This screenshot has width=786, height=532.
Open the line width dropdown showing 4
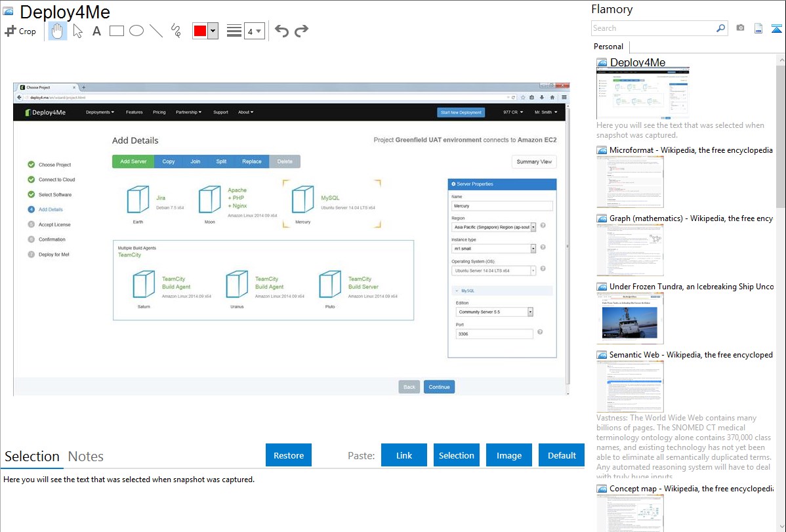pyautogui.click(x=254, y=31)
